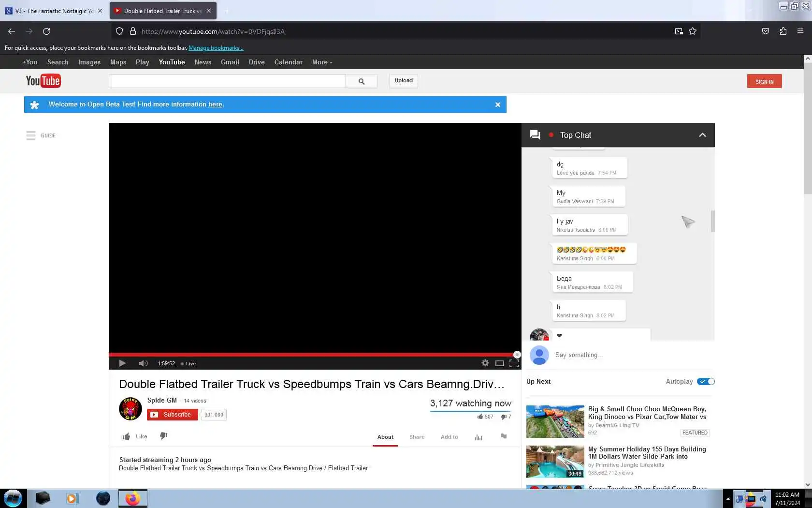Viewport: 812px width, 508px height.
Task: Dislike the video with thumbs down
Action: click(164, 436)
